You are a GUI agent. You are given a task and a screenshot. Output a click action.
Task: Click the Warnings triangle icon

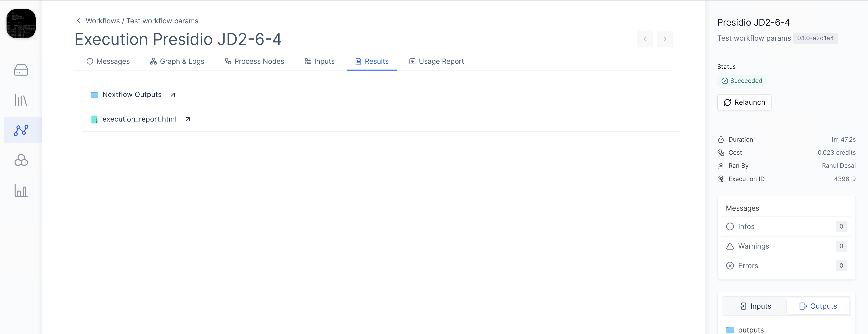[x=730, y=246]
